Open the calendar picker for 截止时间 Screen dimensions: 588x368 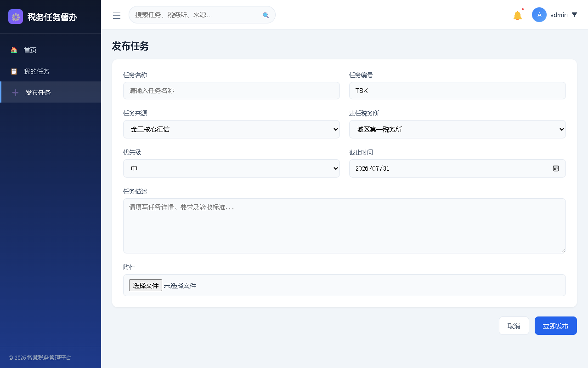556,168
